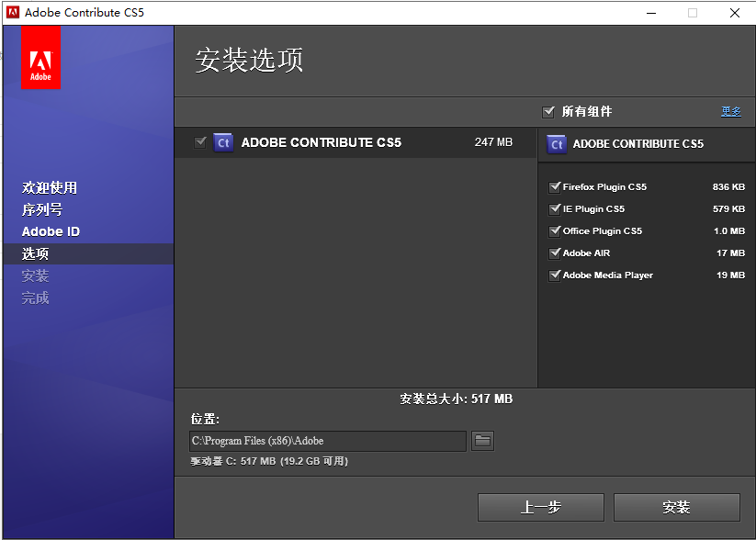756x540 pixels.
Task: Click the installation path input field
Action: click(328, 441)
